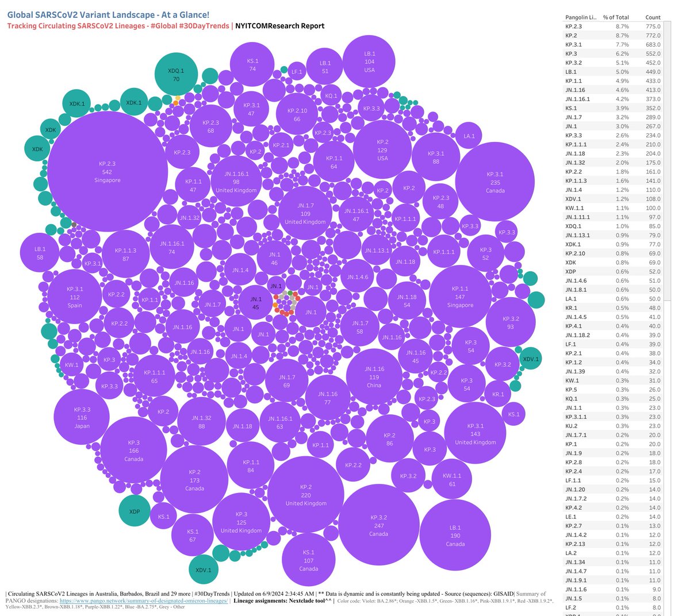Select the KP.3.1 143 United Kingdom bubble
The width and height of the screenshot is (690, 616).
pos(476,434)
